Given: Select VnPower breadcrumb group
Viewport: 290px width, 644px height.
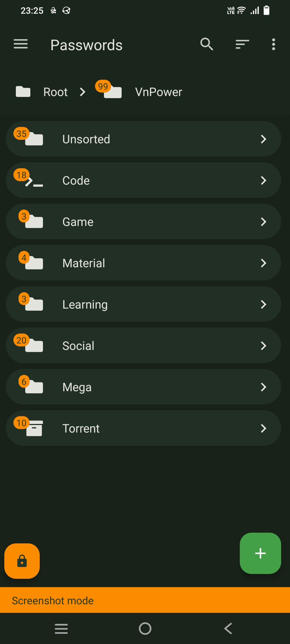Looking at the screenshot, I should click(158, 92).
